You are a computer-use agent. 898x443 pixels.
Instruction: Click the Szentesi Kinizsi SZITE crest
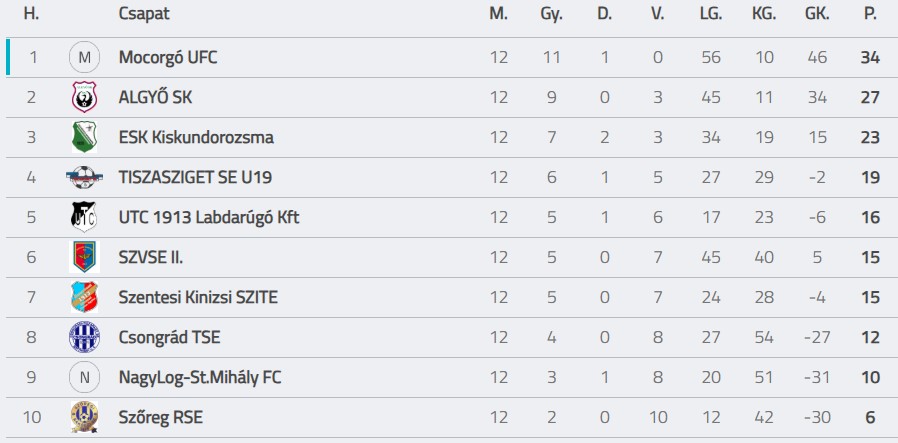(84, 297)
